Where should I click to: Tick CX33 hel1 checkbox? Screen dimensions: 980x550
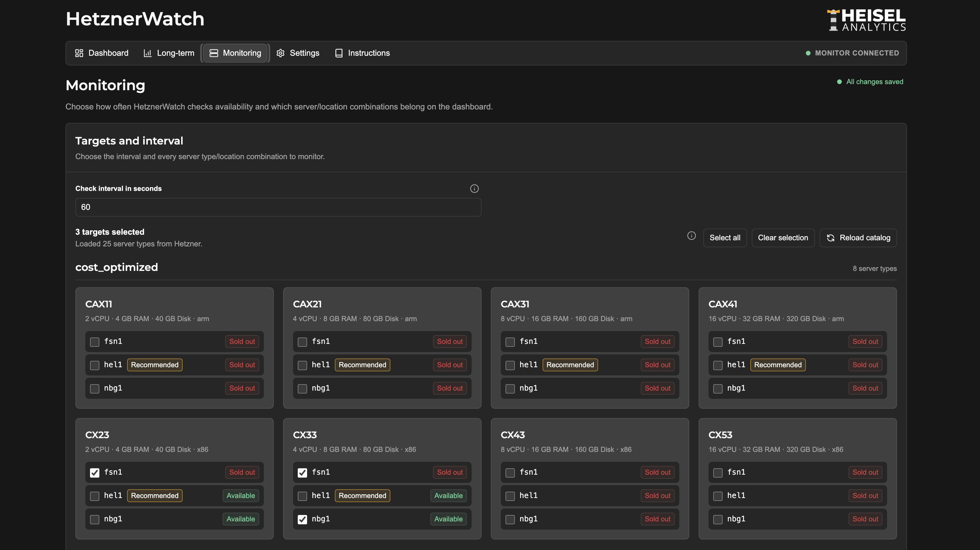coord(302,496)
